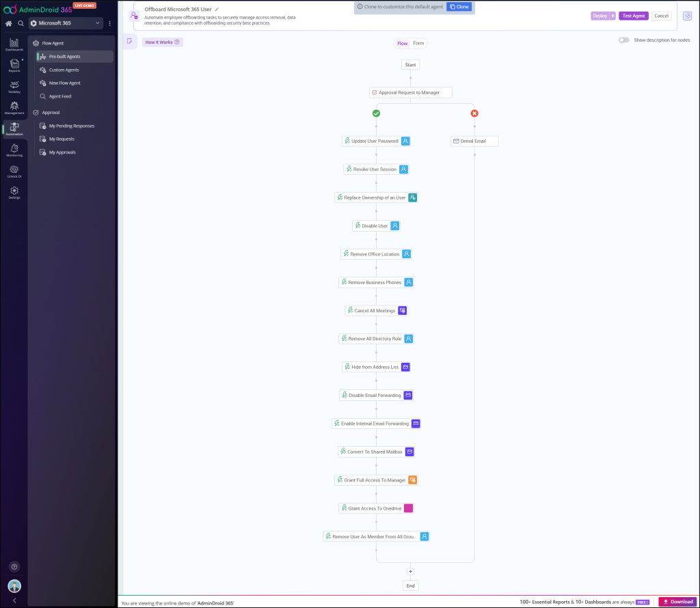Screen dimensions: 700x608
Task: Open the three-dot menu beside Microsoft 365
Action: point(110,23)
